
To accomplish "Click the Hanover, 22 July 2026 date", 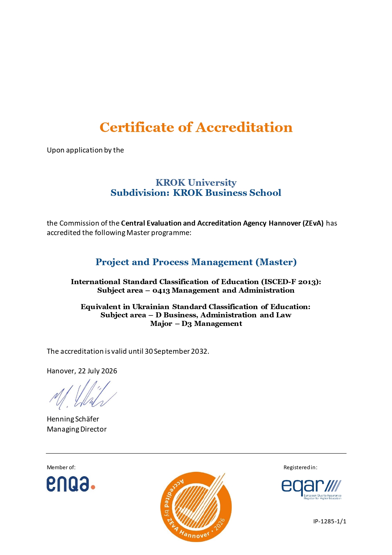I will [x=82, y=371].
